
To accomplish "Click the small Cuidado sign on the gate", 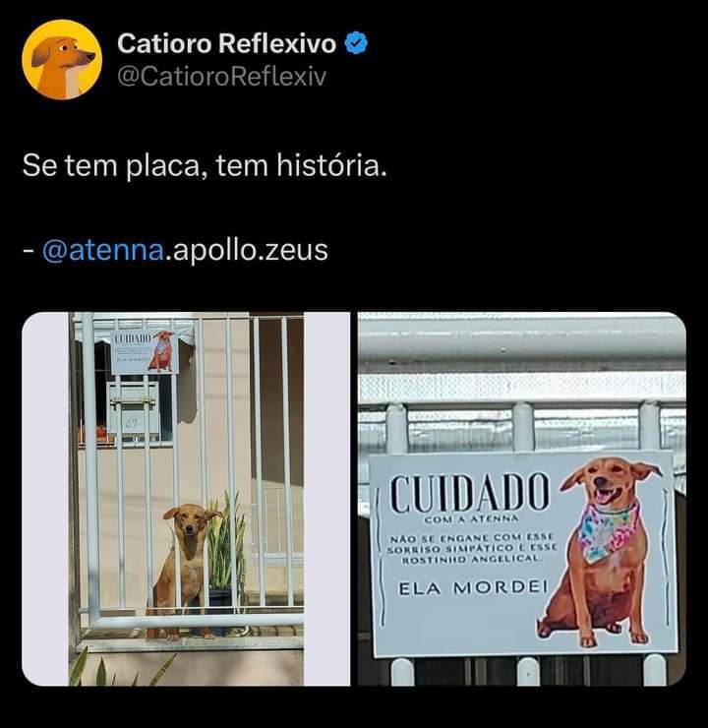I will tap(145, 352).
